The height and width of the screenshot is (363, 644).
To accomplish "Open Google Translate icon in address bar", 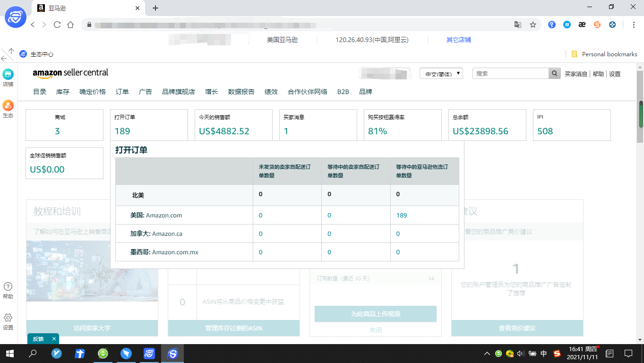I will tap(518, 24).
